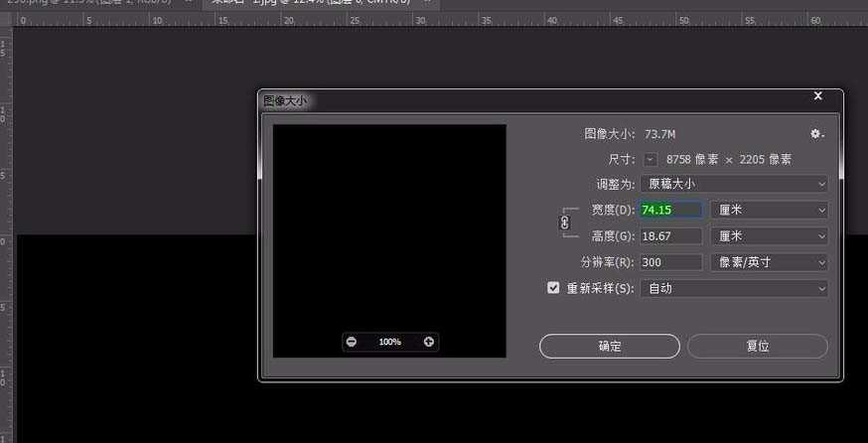Open the 分辨率 unit dropdown 像素/英寸
This screenshot has height=443, width=868.
click(x=769, y=262)
